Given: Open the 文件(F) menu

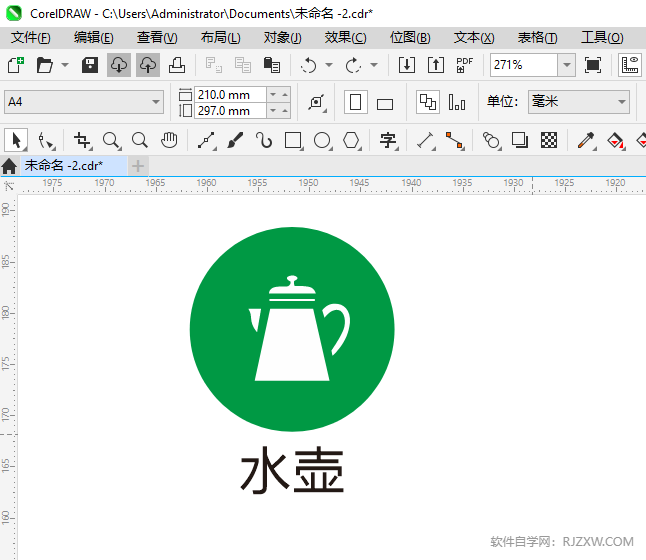Looking at the screenshot, I should tap(30, 37).
